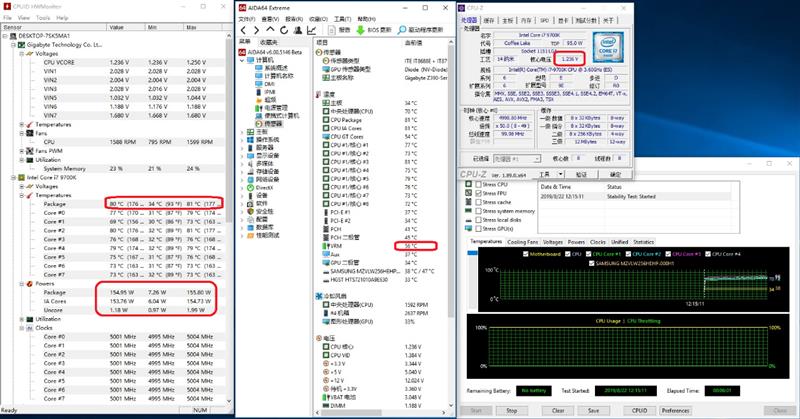Open the Unified tab in stability test
The width and height of the screenshot is (800, 419).
click(x=619, y=242)
